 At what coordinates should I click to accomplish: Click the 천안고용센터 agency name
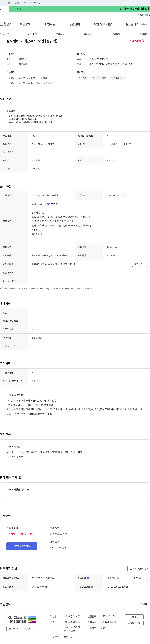click(113, 578)
